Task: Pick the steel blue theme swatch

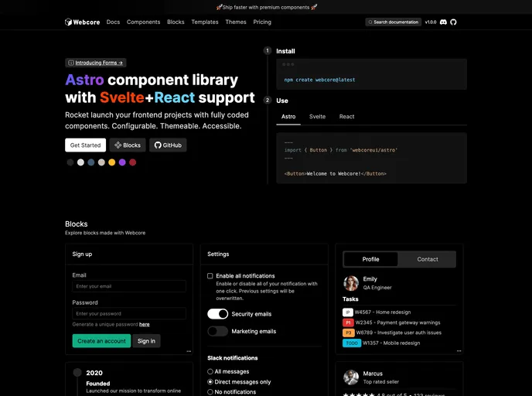Action: point(91,162)
